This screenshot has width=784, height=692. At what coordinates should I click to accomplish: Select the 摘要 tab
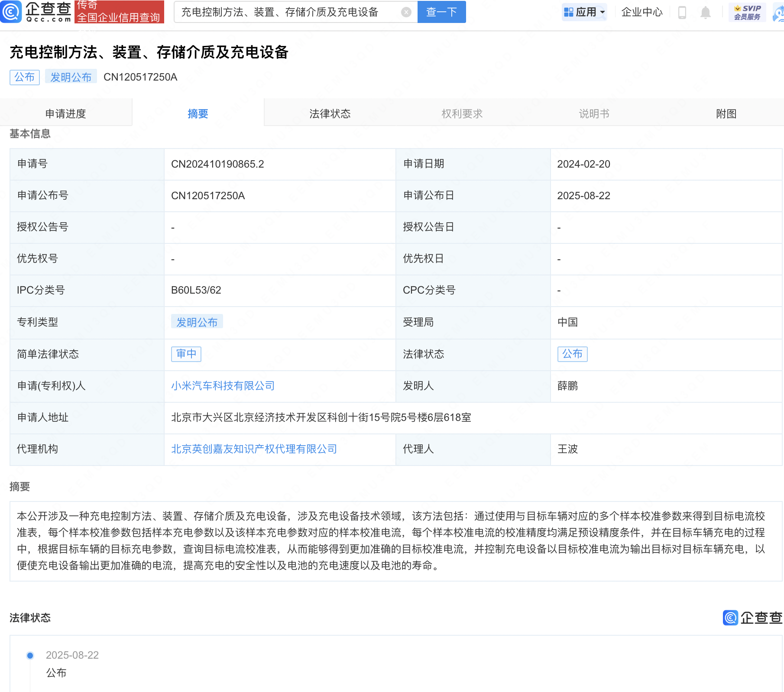click(x=198, y=113)
